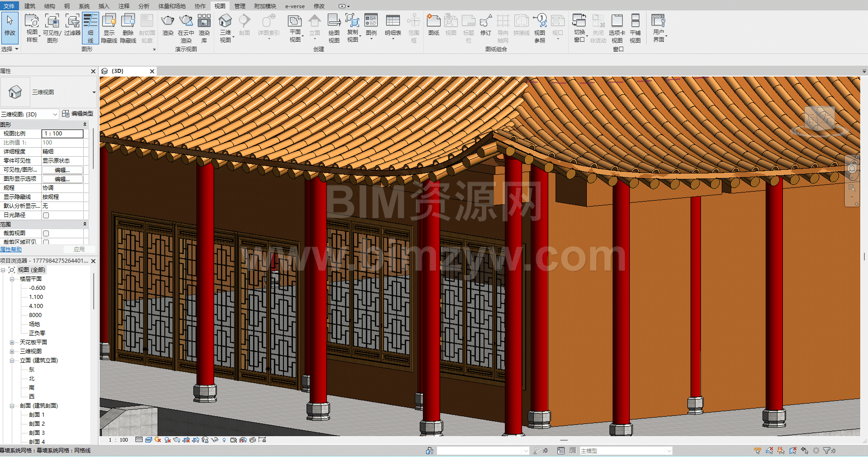Screen dimensions: 868x457
Task: Close the 项目浏览器 panel
Action: tap(93, 261)
